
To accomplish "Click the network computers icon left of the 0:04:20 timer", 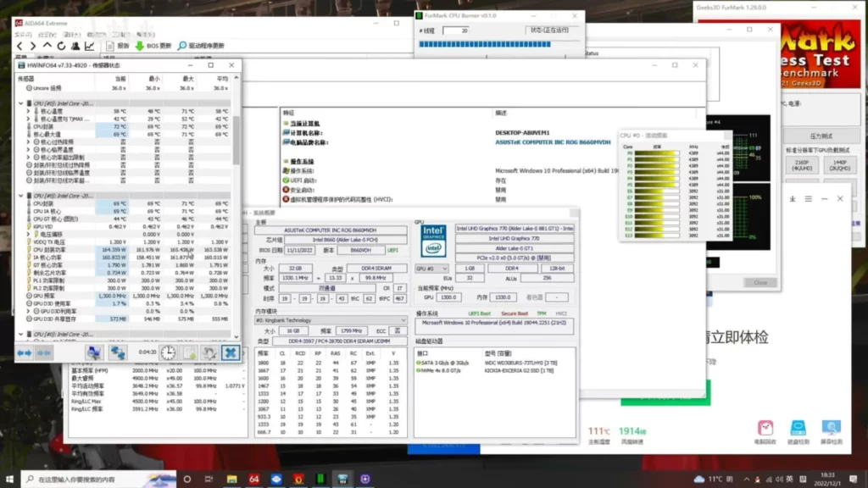I will pos(117,352).
